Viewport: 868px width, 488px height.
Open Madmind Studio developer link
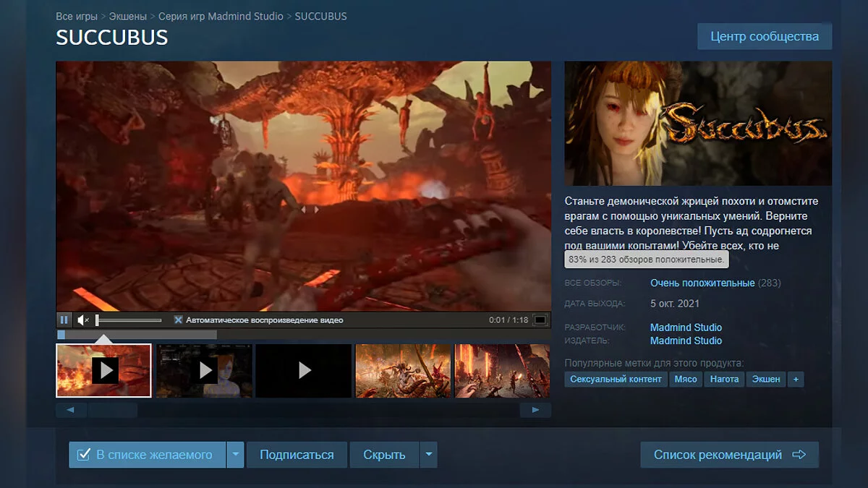[686, 328]
